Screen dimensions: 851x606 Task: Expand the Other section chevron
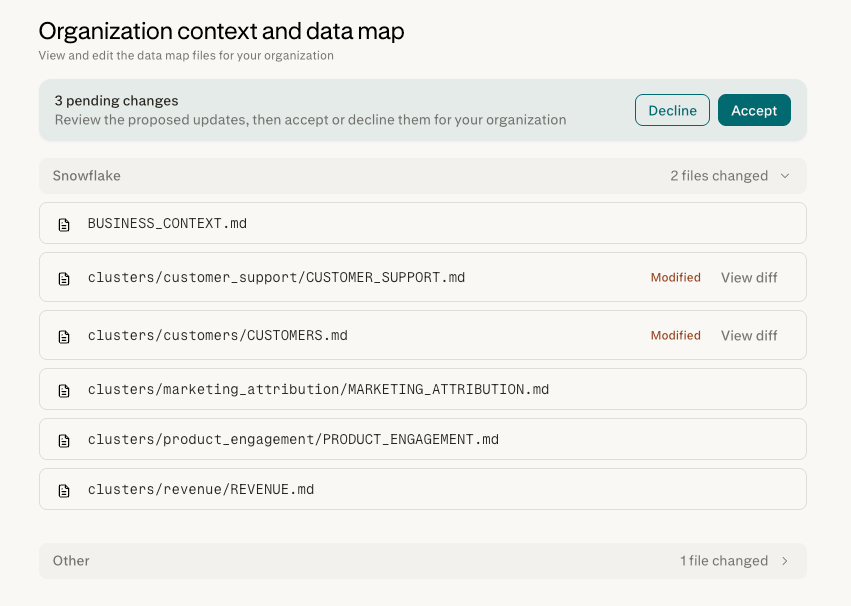click(x=785, y=561)
